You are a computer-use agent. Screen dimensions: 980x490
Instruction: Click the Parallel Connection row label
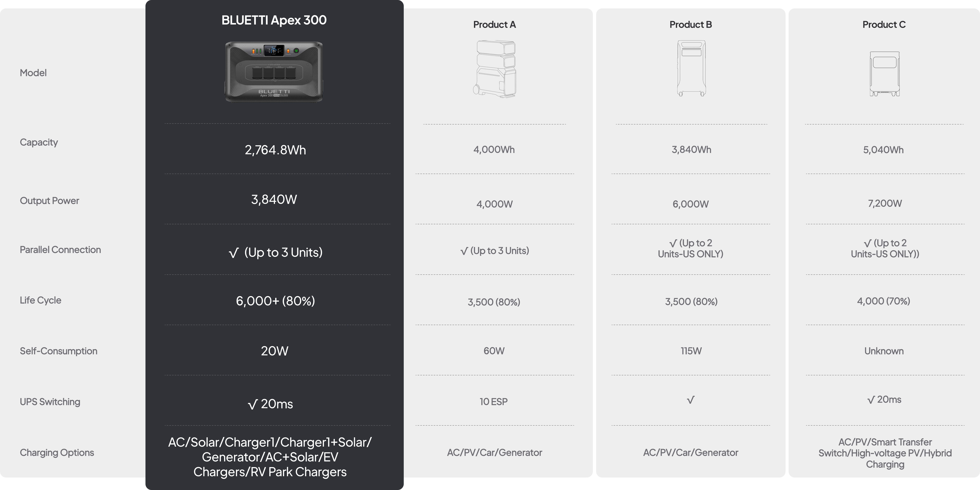(60, 250)
